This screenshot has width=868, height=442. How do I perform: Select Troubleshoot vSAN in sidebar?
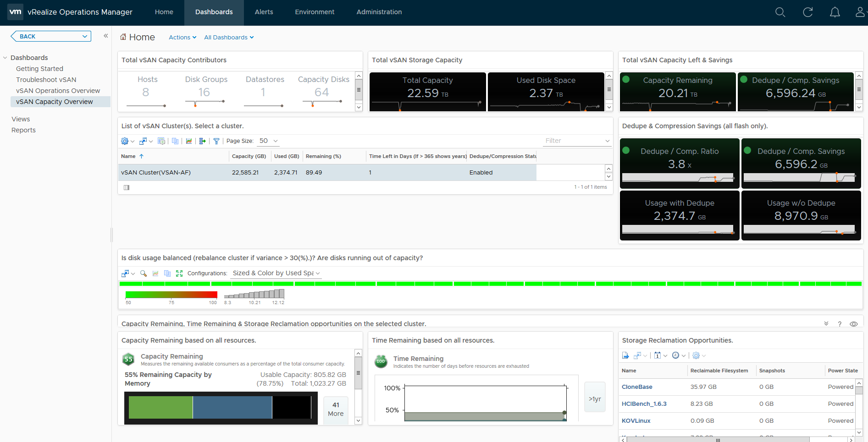click(x=46, y=80)
